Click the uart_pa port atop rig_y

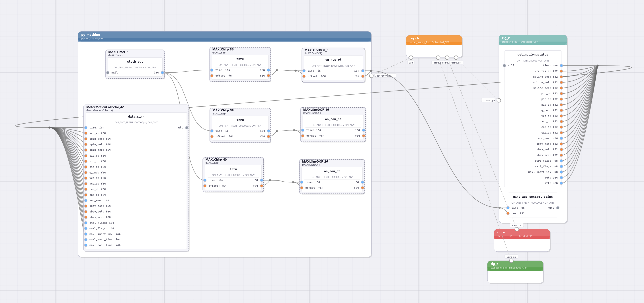[x=517, y=229]
